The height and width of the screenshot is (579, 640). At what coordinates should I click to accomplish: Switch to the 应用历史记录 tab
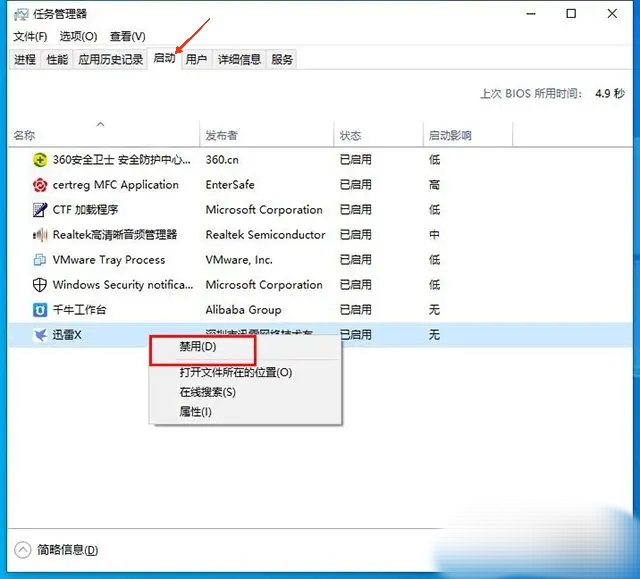point(111,60)
